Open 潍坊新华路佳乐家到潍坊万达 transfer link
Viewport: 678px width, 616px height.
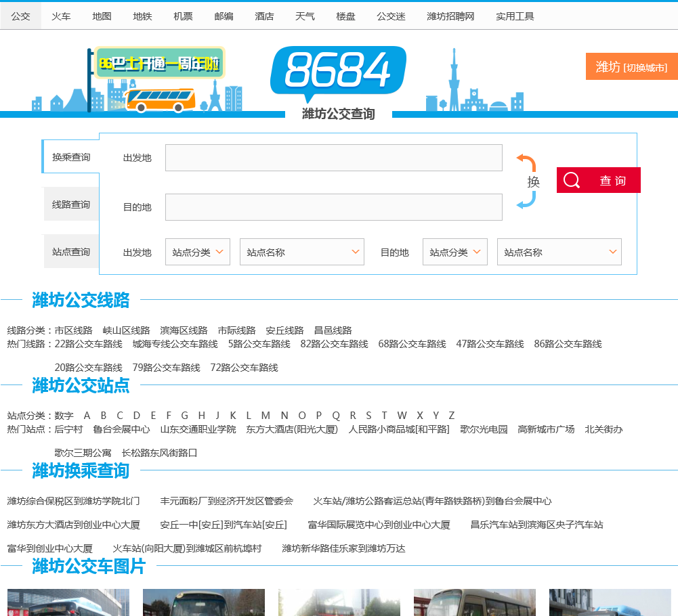point(344,548)
